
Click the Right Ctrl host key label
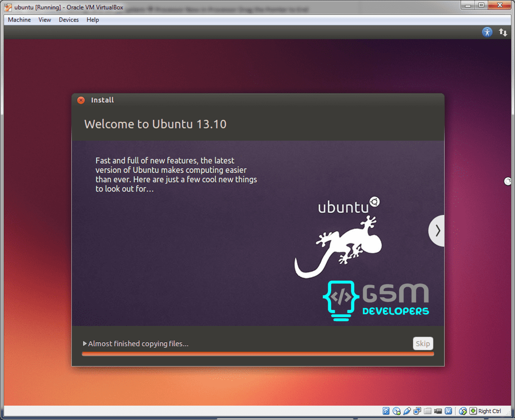tap(490, 411)
